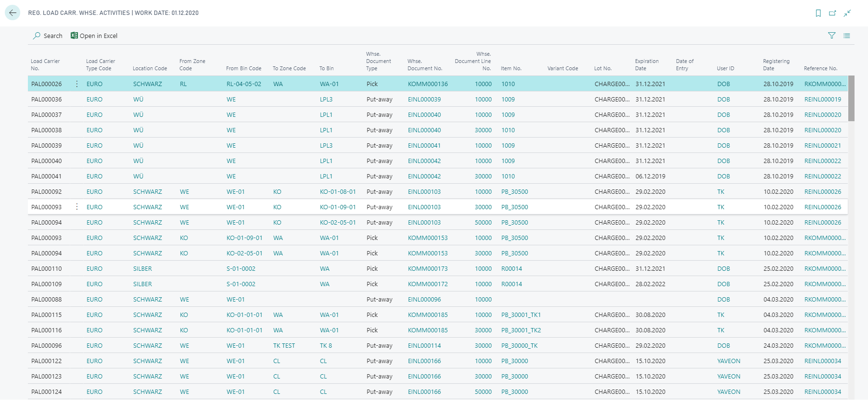Click the bookmark icon

coord(818,13)
